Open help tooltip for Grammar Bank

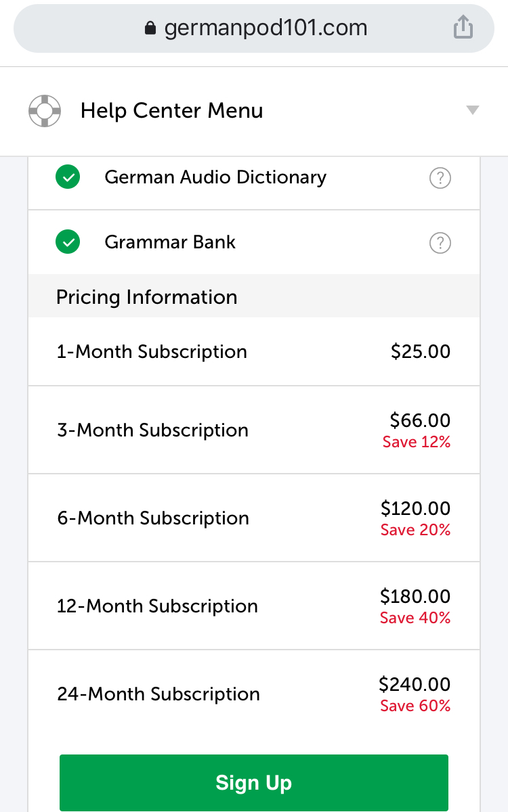440,243
